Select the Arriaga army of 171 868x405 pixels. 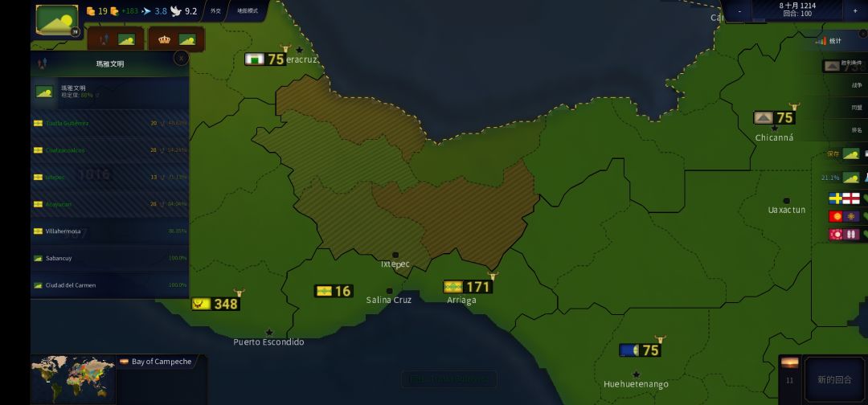[x=468, y=287]
